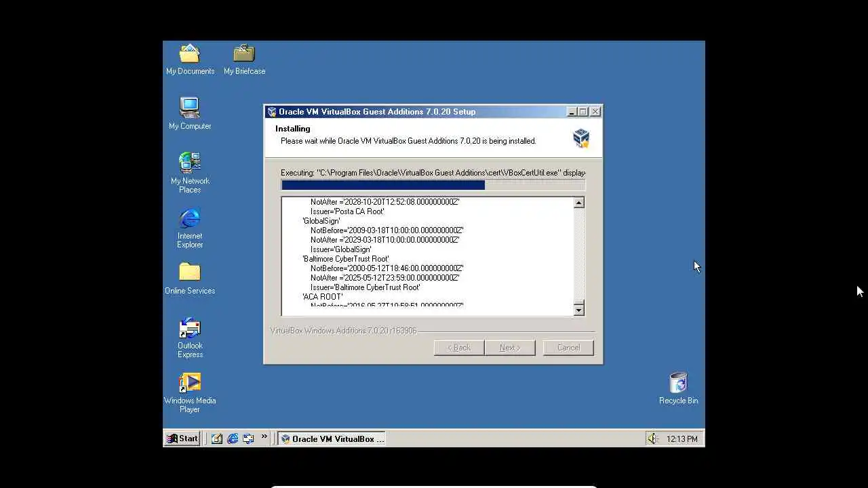This screenshot has height=488, width=868.
Task: Click the Oracle VM VirtualBox taskbar button
Action: click(x=332, y=439)
